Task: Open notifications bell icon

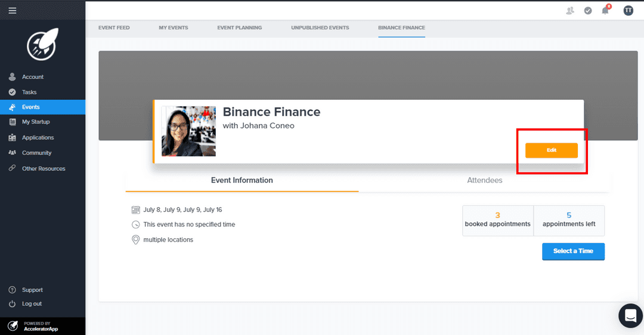Action: pyautogui.click(x=606, y=10)
